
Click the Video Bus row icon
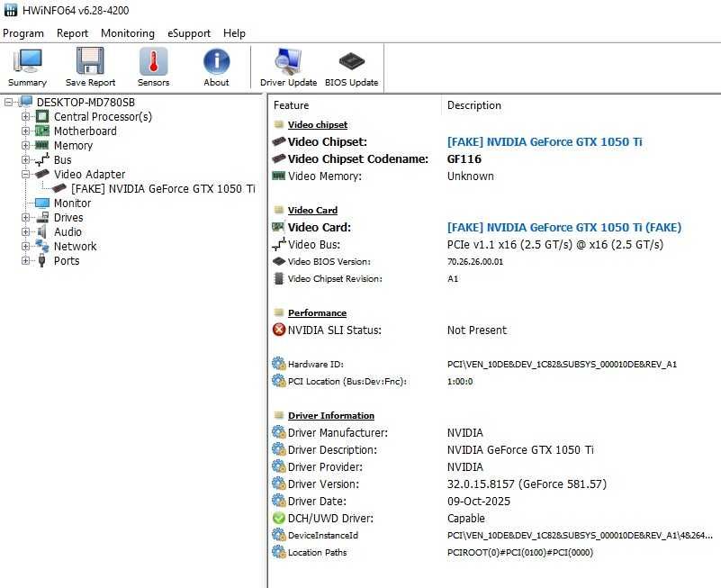[x=279, y=244]
